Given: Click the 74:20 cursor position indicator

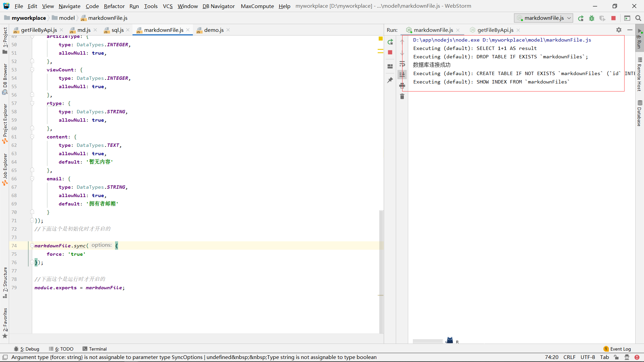Looking at the screenshot, I should (551, 357).
